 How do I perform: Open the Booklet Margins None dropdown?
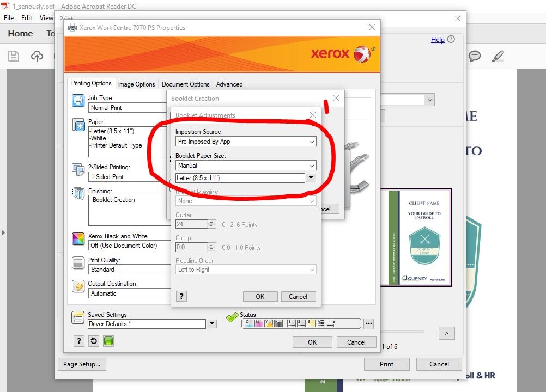coord(246,201)
